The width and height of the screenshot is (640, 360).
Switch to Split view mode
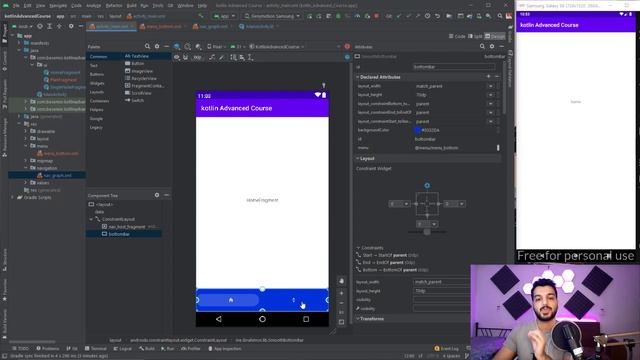tap(475, 36)
